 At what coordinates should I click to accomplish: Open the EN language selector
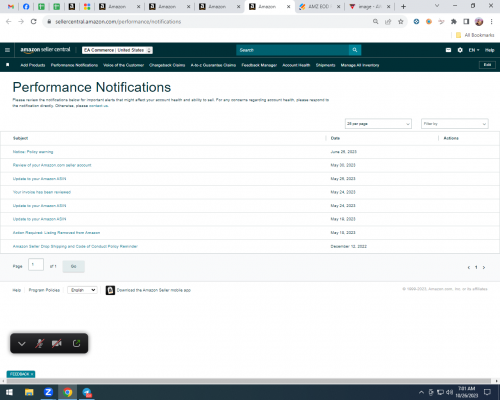(474, 50)
